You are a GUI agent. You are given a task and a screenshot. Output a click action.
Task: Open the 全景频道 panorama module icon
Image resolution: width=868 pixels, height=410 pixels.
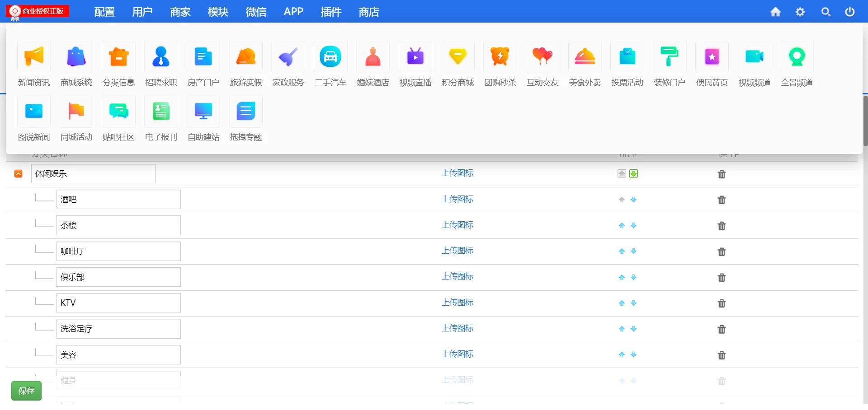[797, 57]
